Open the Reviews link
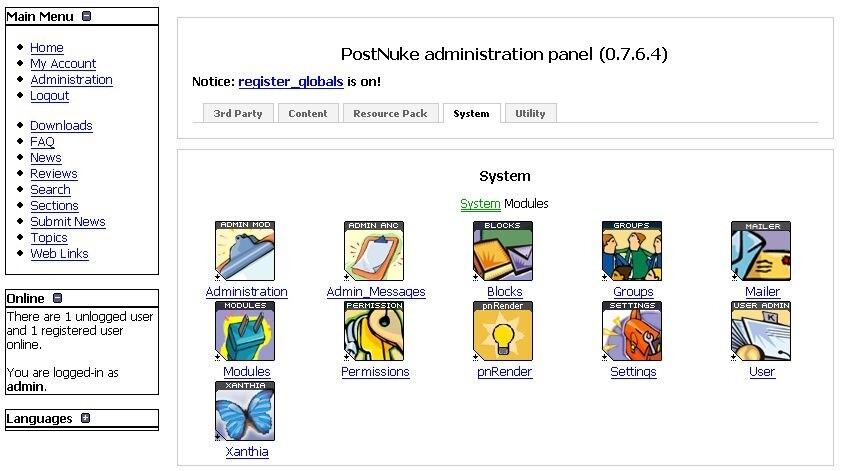This screenshot has width=854, height=471. [x=54, y=174]
